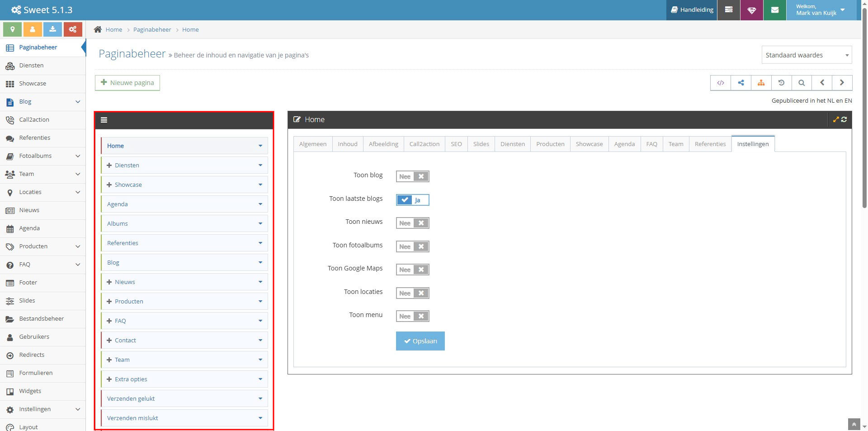868x431 pixels.
Task: Switch to the Inhoud tab
Action: pos(348,144)
